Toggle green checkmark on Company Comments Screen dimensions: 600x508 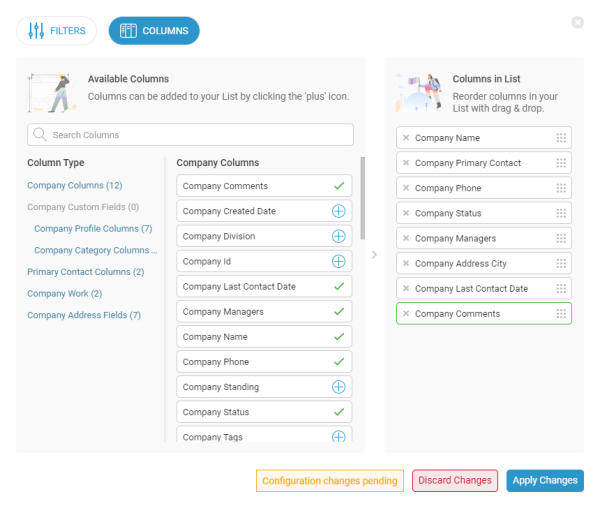(338, 186)
